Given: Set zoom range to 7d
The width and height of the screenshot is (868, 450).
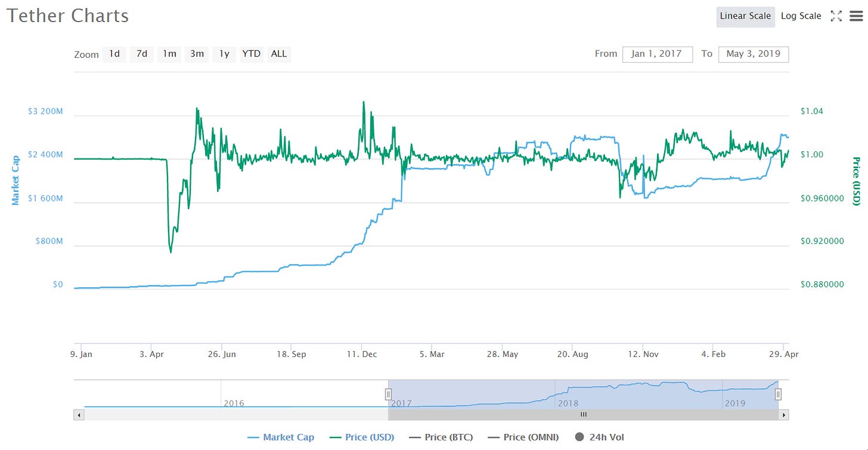Looking at the screenshot, I should click(x=141, y=54).
